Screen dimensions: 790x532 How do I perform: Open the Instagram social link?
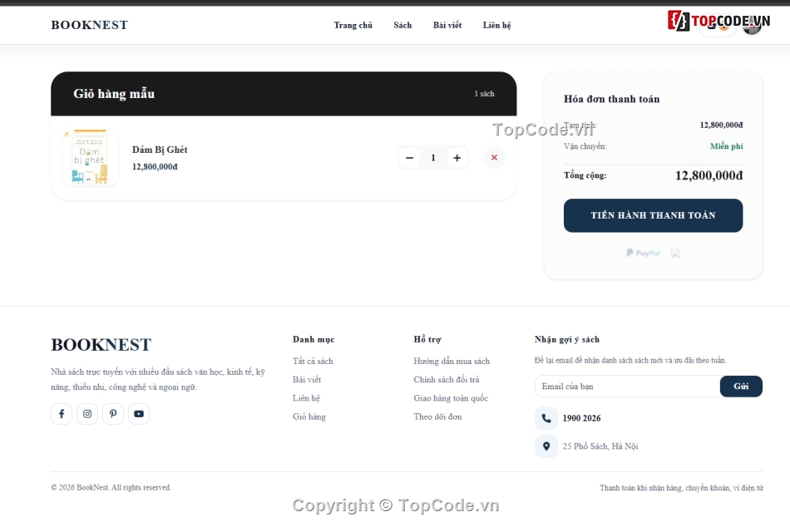[87, 414]
